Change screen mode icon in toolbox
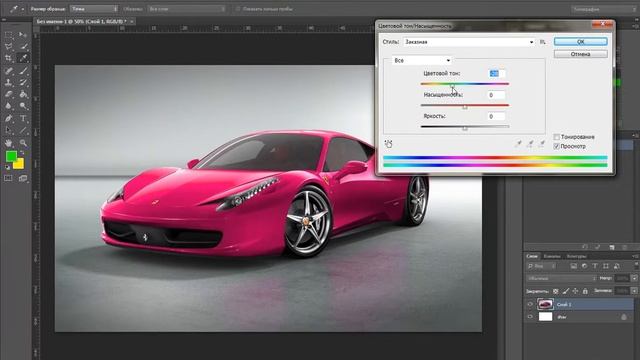Image resolution: width=640 pixels, height=360 pixels. (x=23, y=178)
